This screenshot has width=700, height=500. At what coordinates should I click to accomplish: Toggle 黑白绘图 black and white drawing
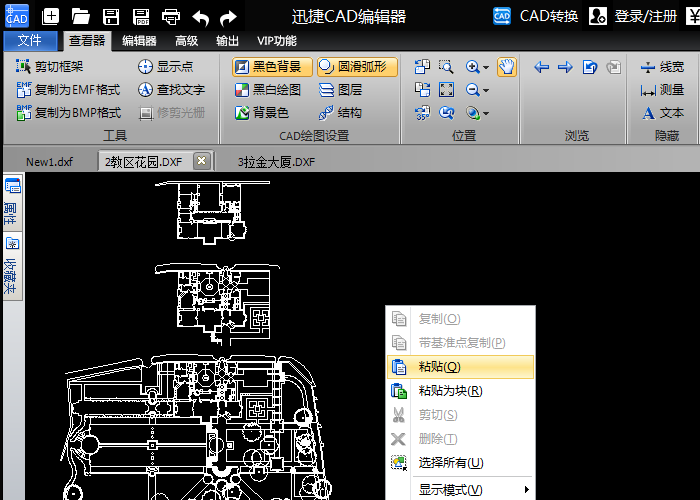tap(268, 90)
